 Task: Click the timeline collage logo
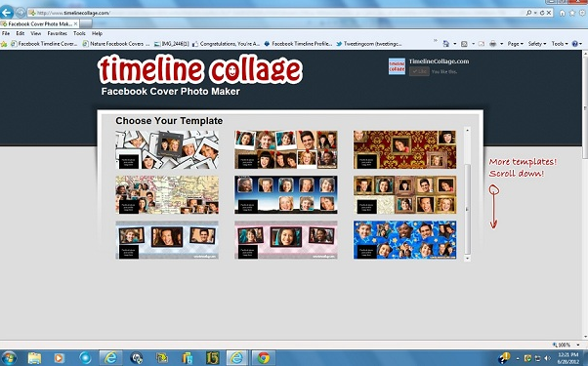pyautogui.click(x=200, y=69)
